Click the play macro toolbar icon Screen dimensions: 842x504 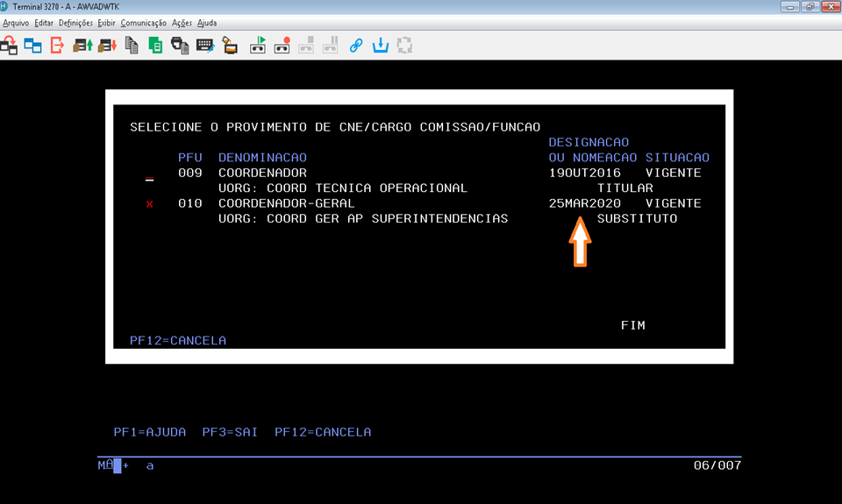click(258, 45)
